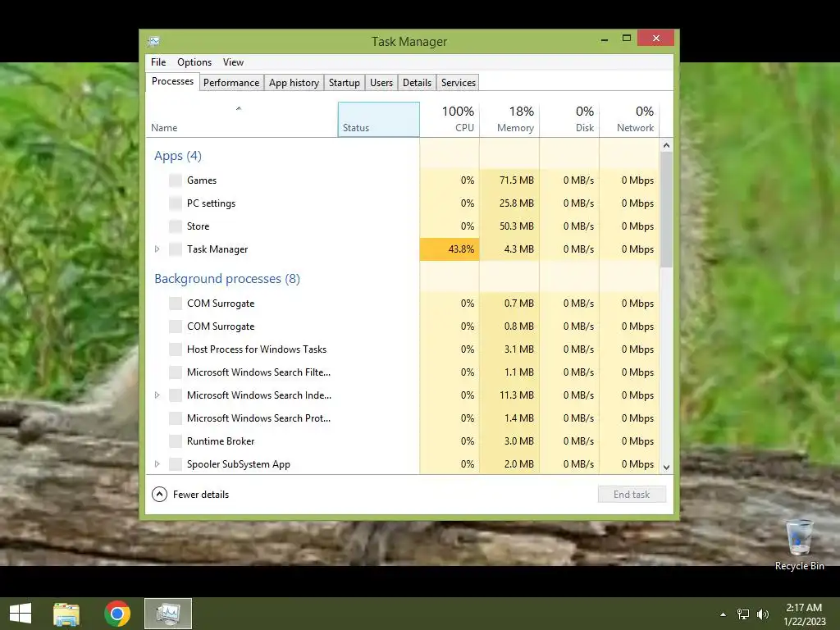Open the network icon in system tray
Screen dimensions: 840x630
[x=743, y=614]
